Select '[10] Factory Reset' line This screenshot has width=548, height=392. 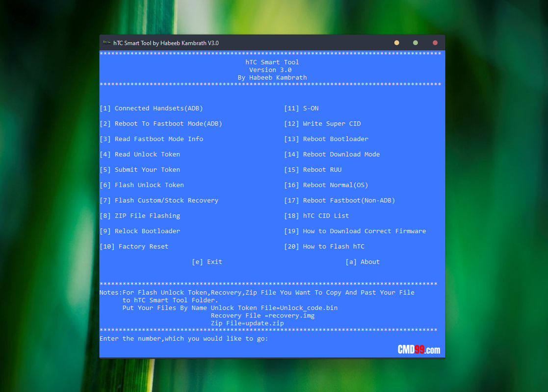click(x=134, y=246)
